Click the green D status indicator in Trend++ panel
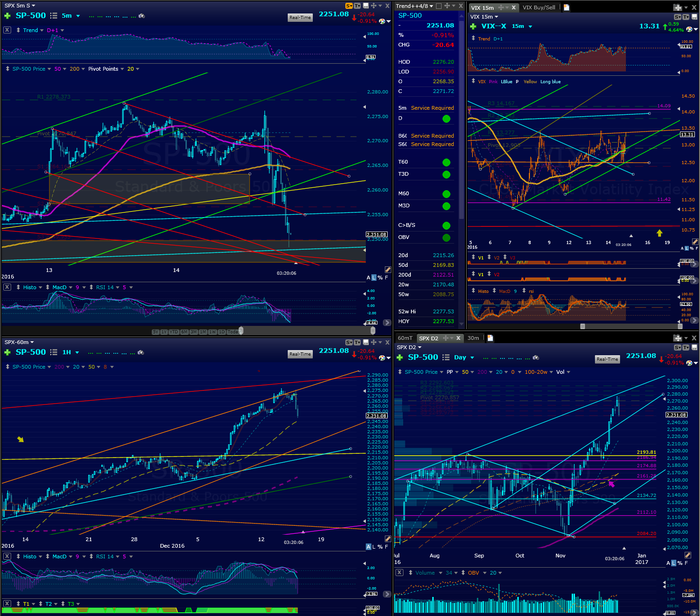Image resolution: width=700 pixels, height=616 pixels. point(447,119)
